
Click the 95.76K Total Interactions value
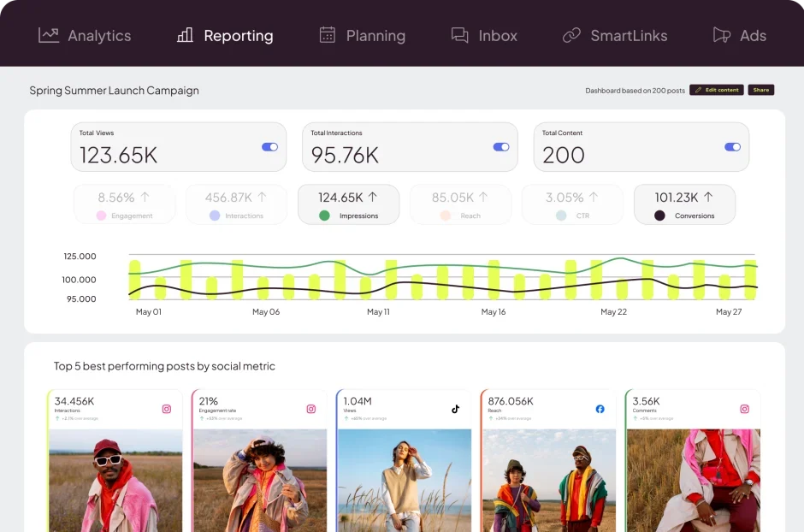[x=345, y=156]
